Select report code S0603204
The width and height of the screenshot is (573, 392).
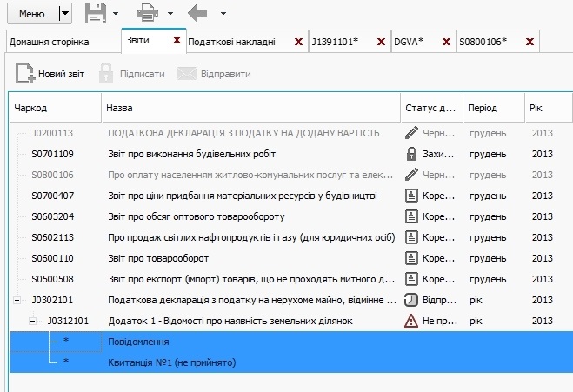(x=53, y=216)
